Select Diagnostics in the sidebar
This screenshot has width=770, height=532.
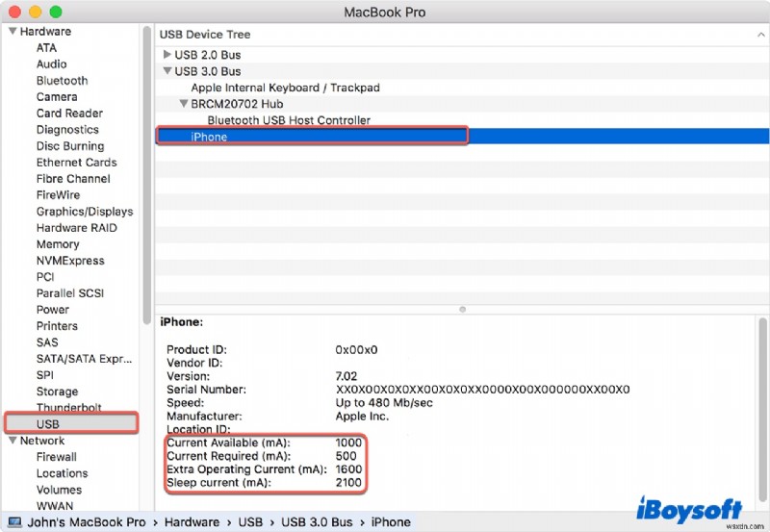67,130
